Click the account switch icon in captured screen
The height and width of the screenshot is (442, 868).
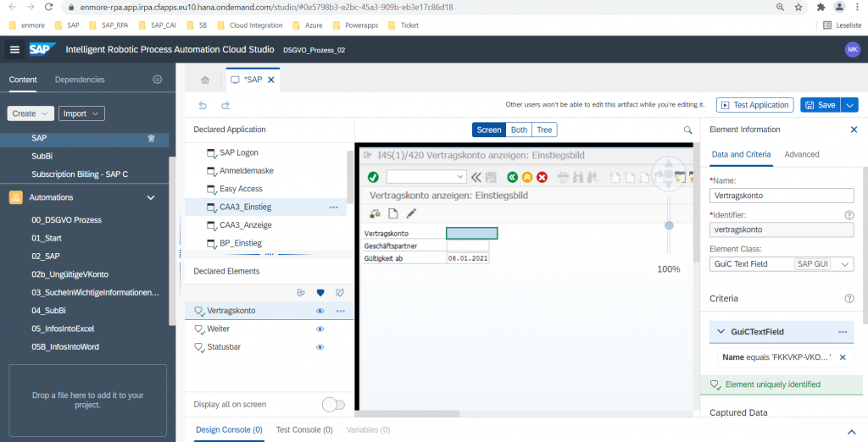376,213
